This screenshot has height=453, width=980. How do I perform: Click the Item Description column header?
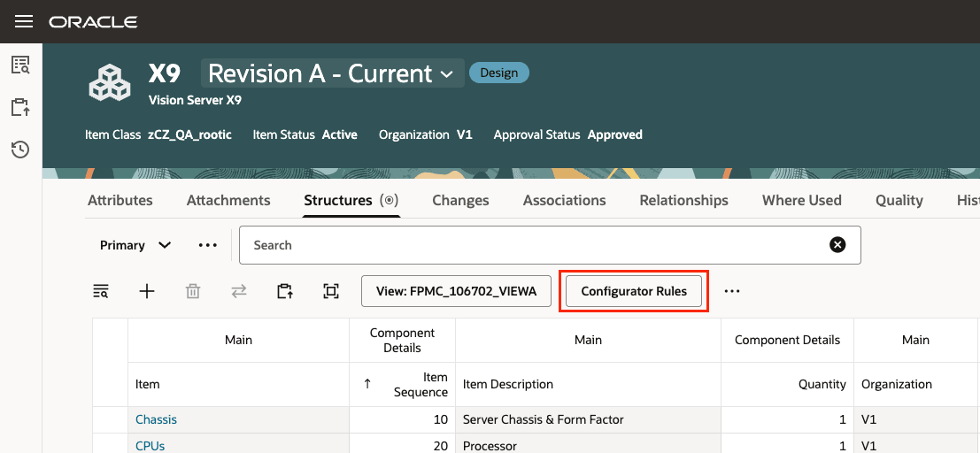pyautogui.click(x=588, y=384)
